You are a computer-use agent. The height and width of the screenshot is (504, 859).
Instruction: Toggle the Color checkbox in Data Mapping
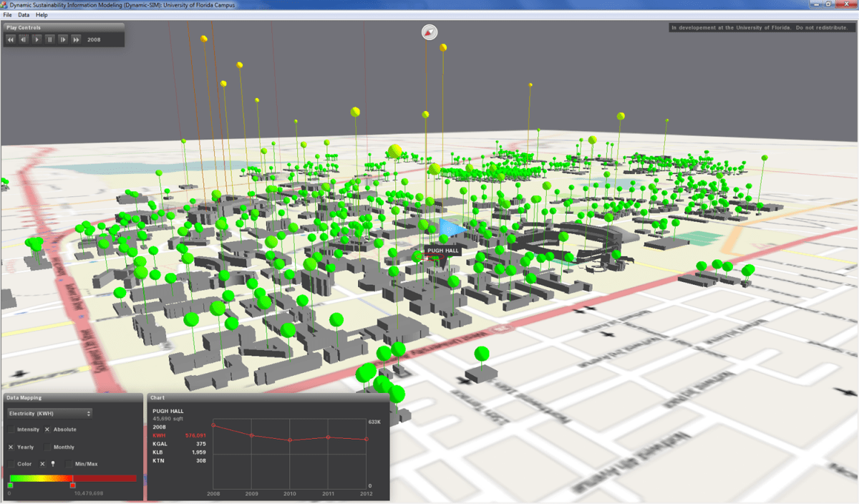(x=10, y=464)
